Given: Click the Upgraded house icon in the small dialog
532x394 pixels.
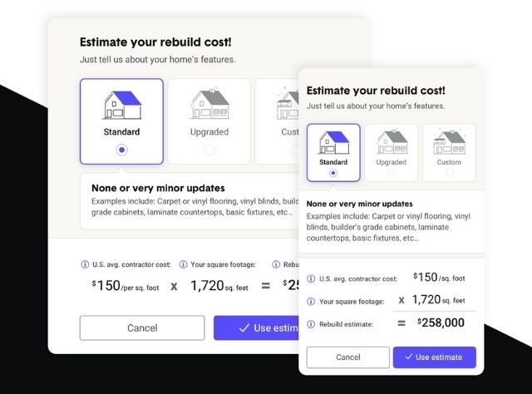Looking at the screenshot, I should pos(391,141).
